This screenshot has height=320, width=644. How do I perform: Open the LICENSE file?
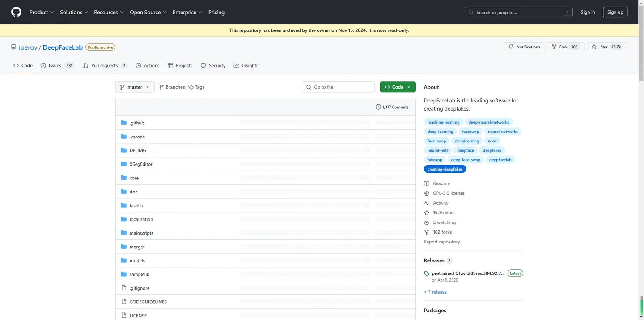click(x=138, y=316)
